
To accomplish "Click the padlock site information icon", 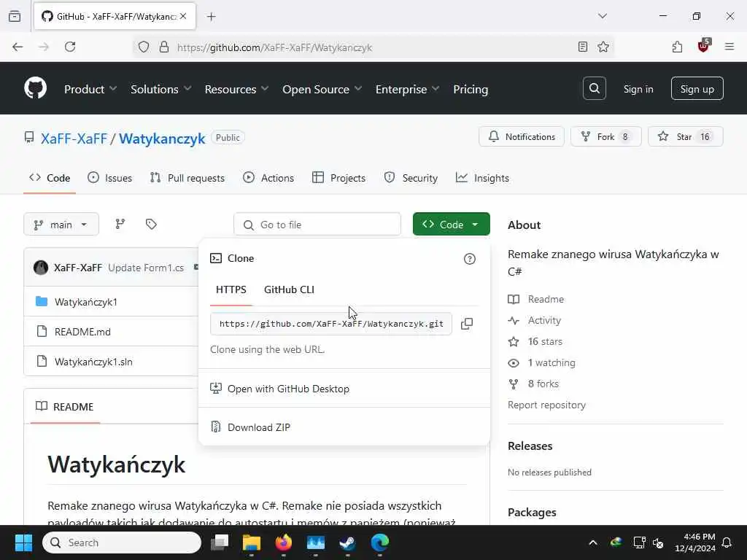I will pyautogui.click(x=164, y=47).
